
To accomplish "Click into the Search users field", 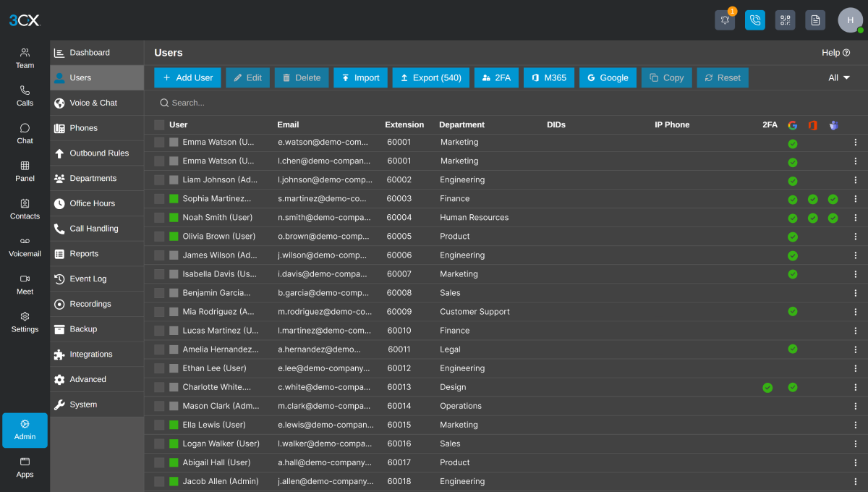I will pos(506,103).
